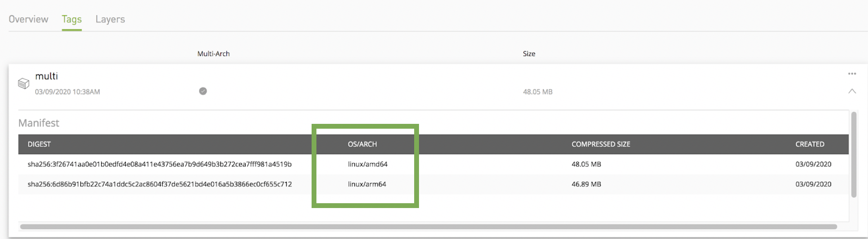This screenshot has height=239, width=868.
Task: Switch to the Overview tab
Action: coord(29,19)
